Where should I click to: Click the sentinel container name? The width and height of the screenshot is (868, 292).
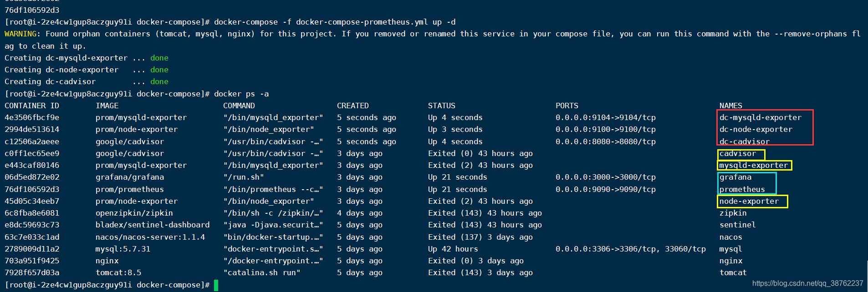point(738,225)
